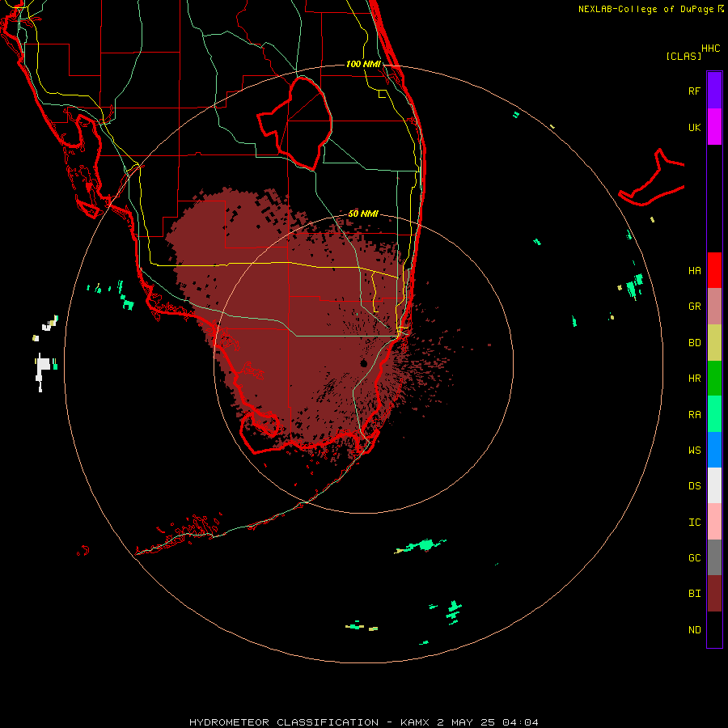Select the IC light pink legend swatch
Image resolution: width=728 pixels, height=728 pixels.
coord(714,522)
